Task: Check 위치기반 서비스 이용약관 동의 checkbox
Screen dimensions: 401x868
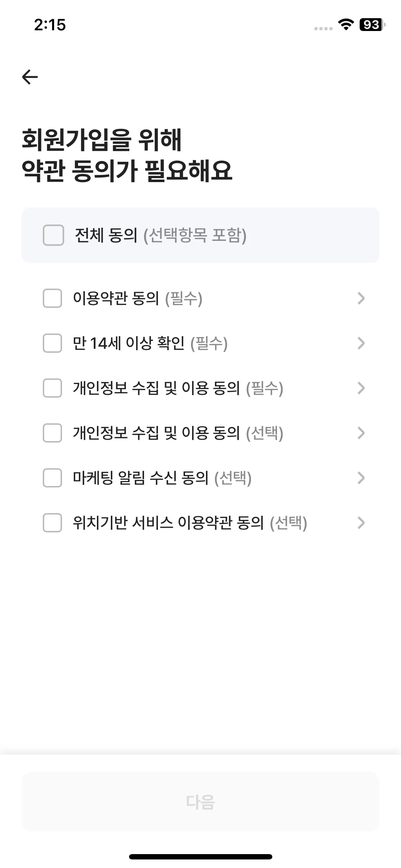Action: pos(52,523)
